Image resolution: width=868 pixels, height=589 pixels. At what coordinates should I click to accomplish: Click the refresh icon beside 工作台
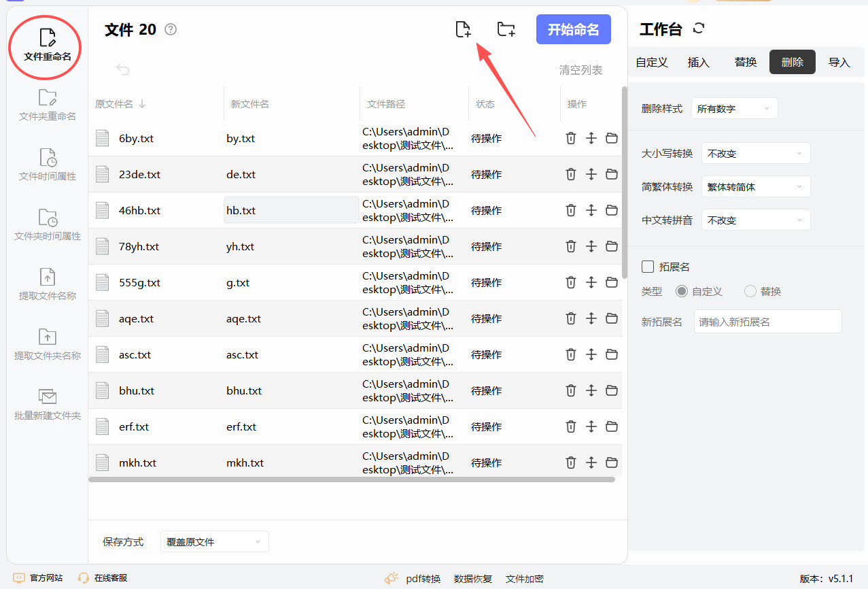[699, 29]
